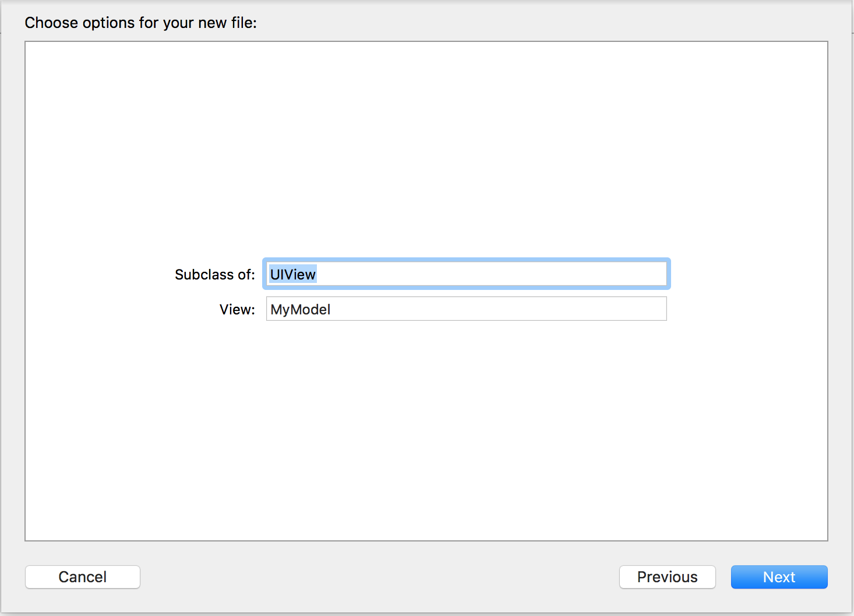854x616 pixels.
Task: Click the word "Subclass" in the label
Action: point(200,274)
